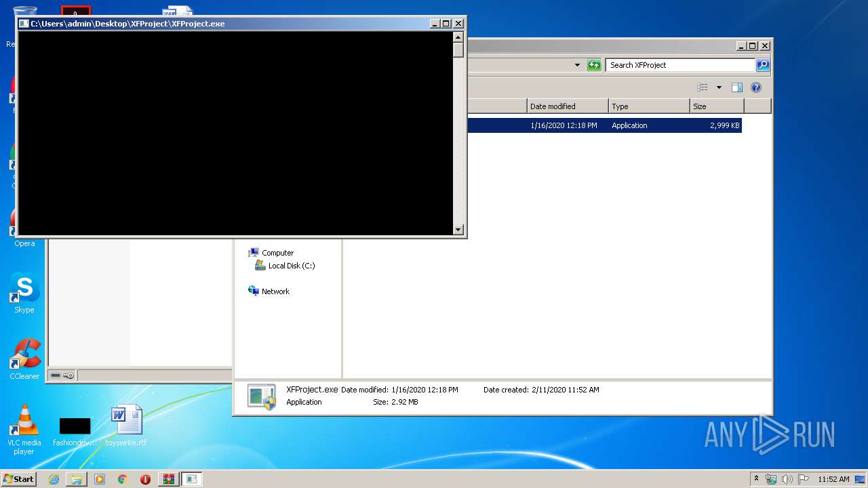Click the 11:52 AM taskbar clock
Viewport: 868px width, 488px height.
[833, 479]
